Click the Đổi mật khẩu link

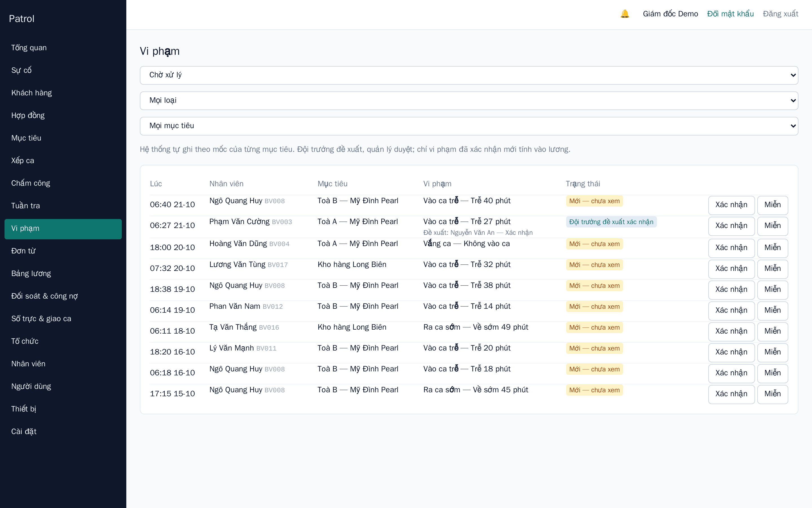[x=730, y=14]
